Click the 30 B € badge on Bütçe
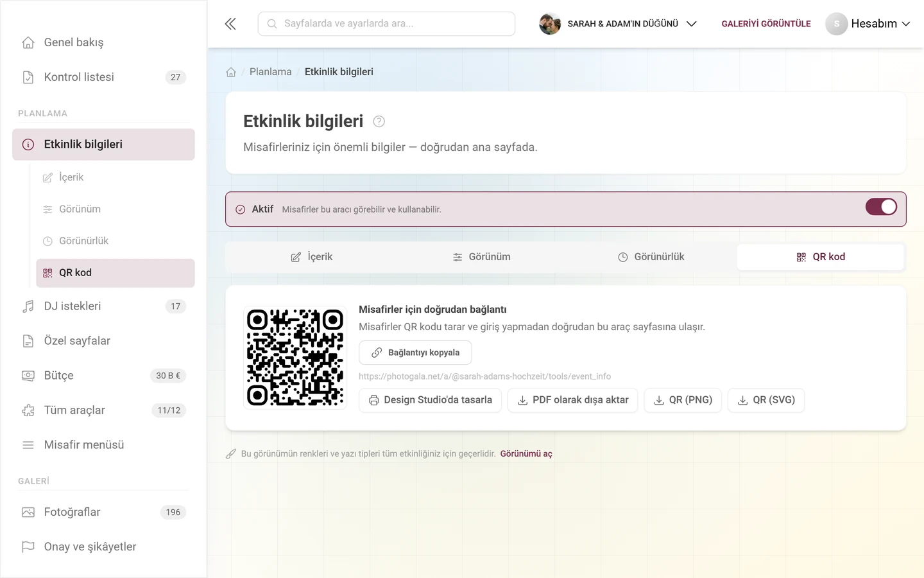The image size is (924, 578). point(168,376)
